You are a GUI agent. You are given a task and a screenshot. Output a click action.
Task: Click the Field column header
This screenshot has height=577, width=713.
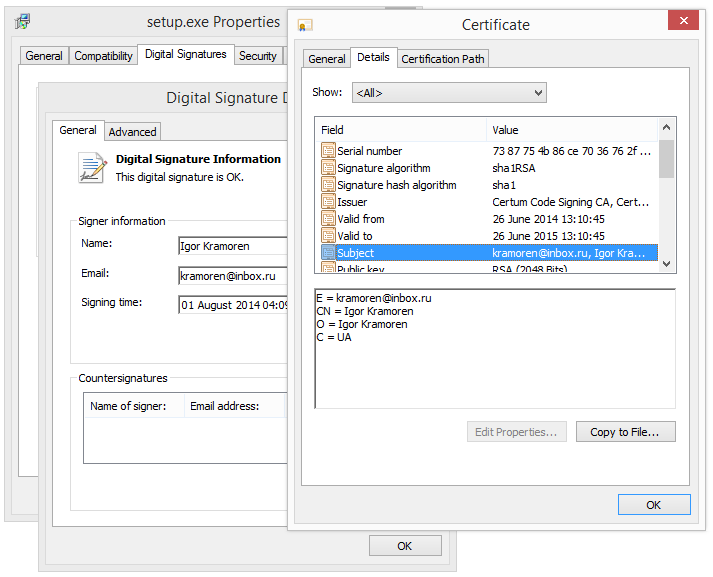click(x=401, y=130)
